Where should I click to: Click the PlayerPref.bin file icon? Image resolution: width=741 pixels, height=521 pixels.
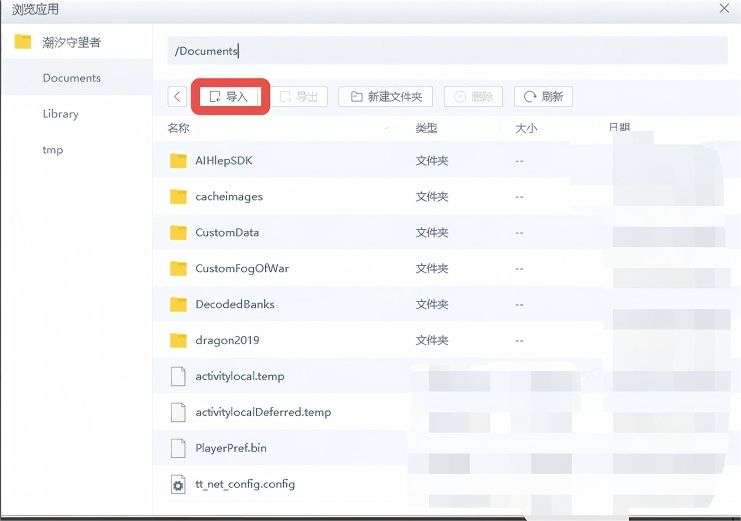[x=178, y=448]
